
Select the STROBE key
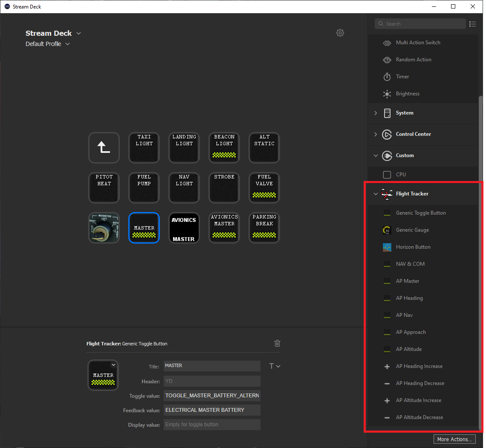point(224,188)
